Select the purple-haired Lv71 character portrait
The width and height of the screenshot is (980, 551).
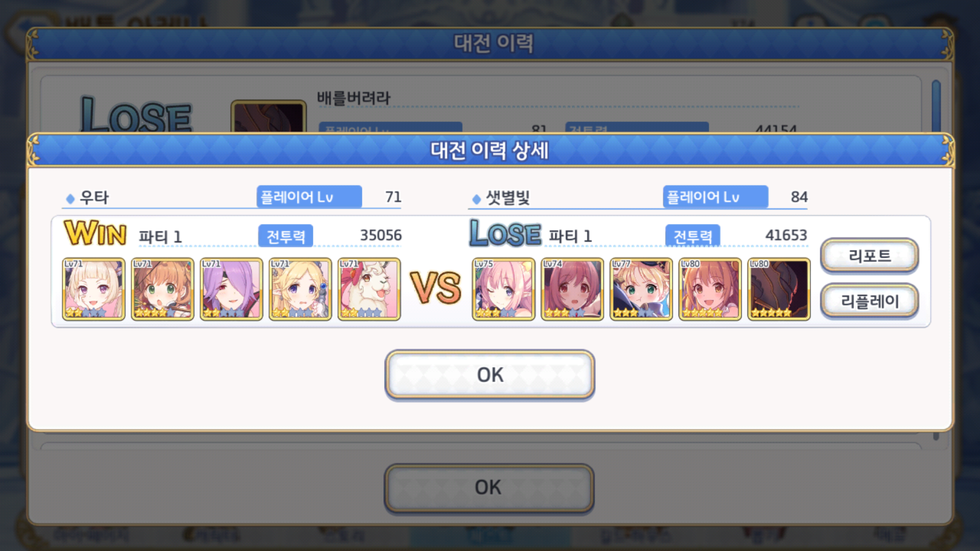(x=231, y=289)
